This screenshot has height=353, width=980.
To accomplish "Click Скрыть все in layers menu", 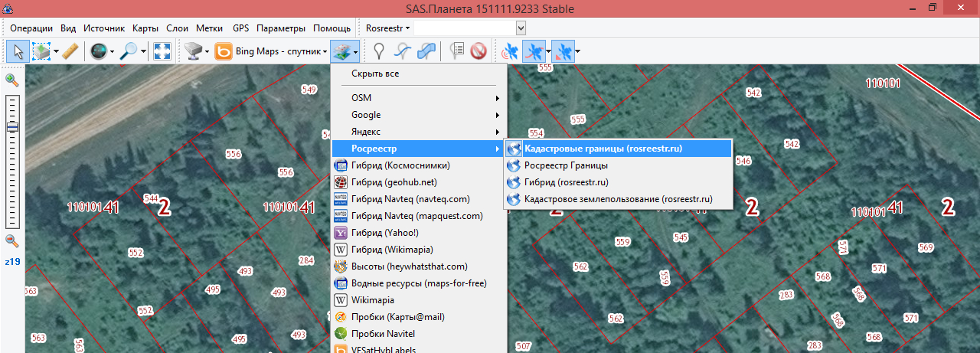I will 375,74.
